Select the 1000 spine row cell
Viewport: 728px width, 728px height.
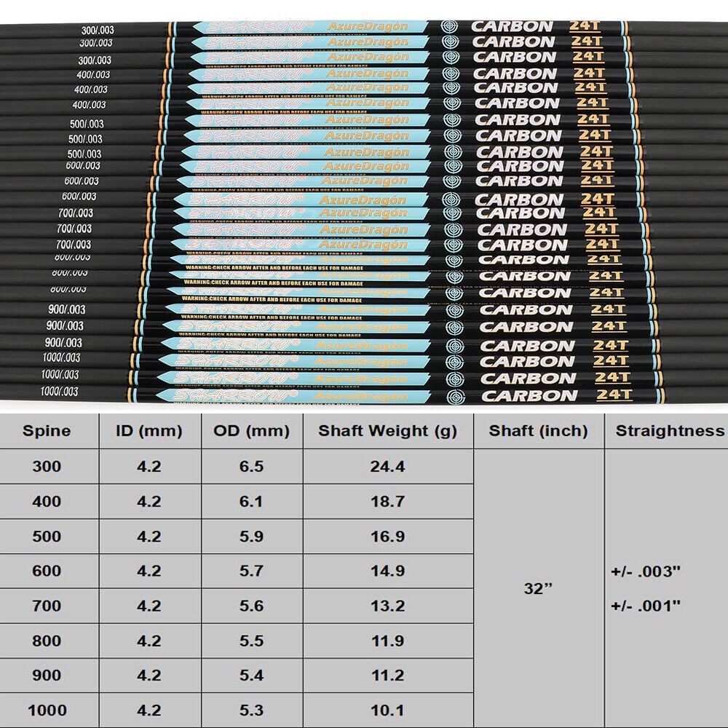47,711
